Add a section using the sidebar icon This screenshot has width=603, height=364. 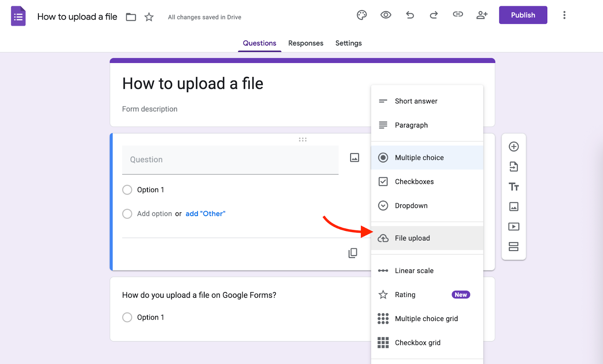(514, 247)
